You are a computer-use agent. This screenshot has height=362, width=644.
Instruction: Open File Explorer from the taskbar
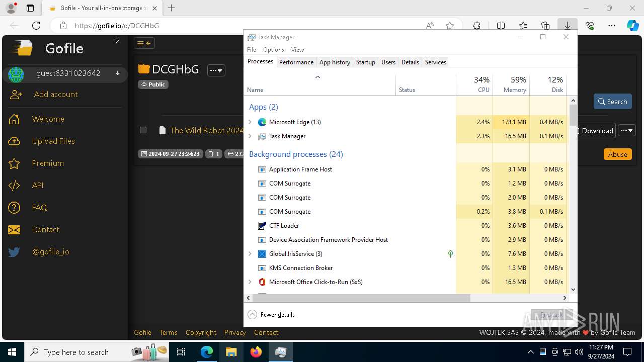click(231, 352)
